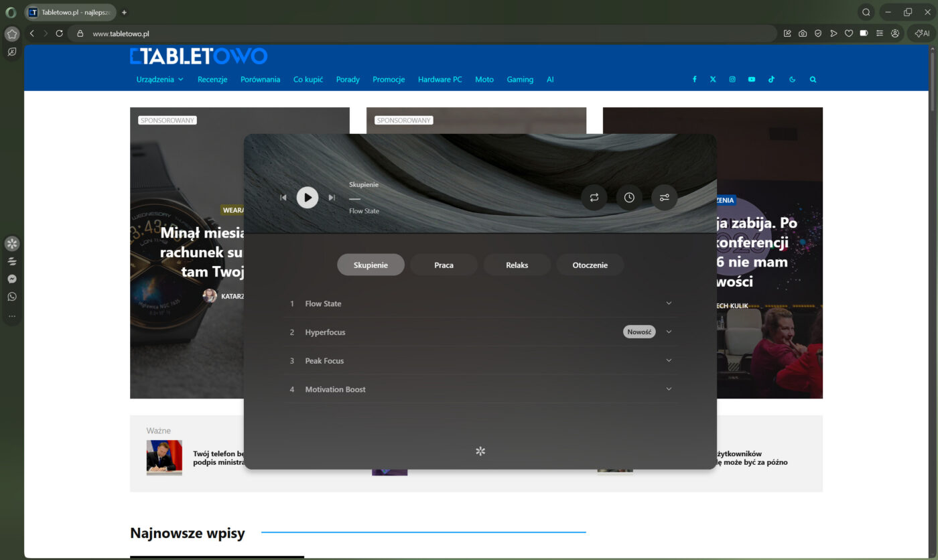The image size is (938, 560).
Task: Open a new tab with plus button
Action: tap(124, 12)
